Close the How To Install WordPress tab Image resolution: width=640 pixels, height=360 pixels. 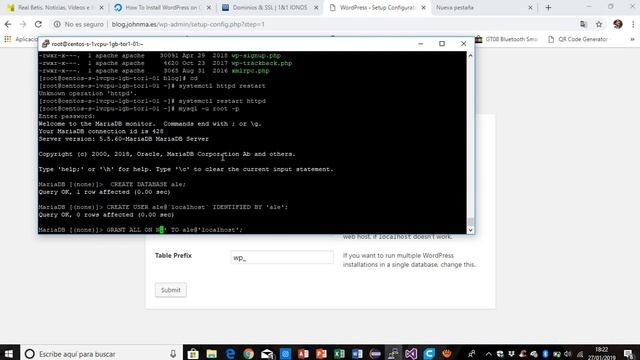pyautogui.click(x=209, y=8)
